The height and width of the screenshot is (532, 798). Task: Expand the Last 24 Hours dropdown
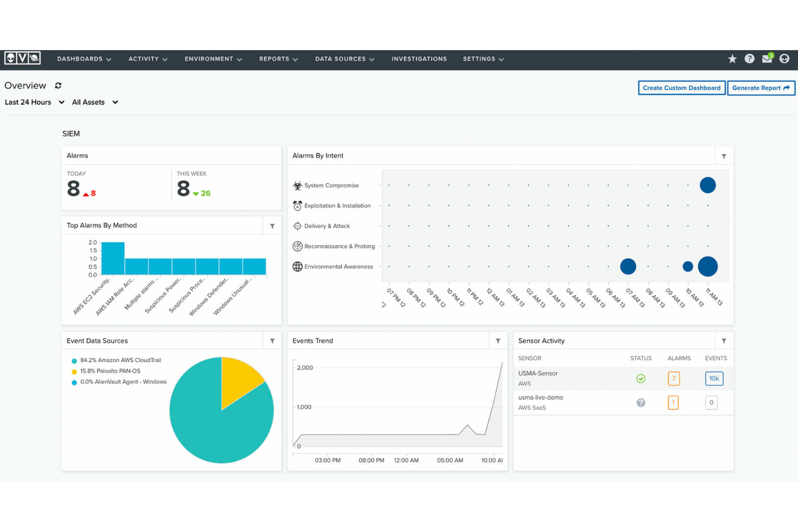click(35, 102)
